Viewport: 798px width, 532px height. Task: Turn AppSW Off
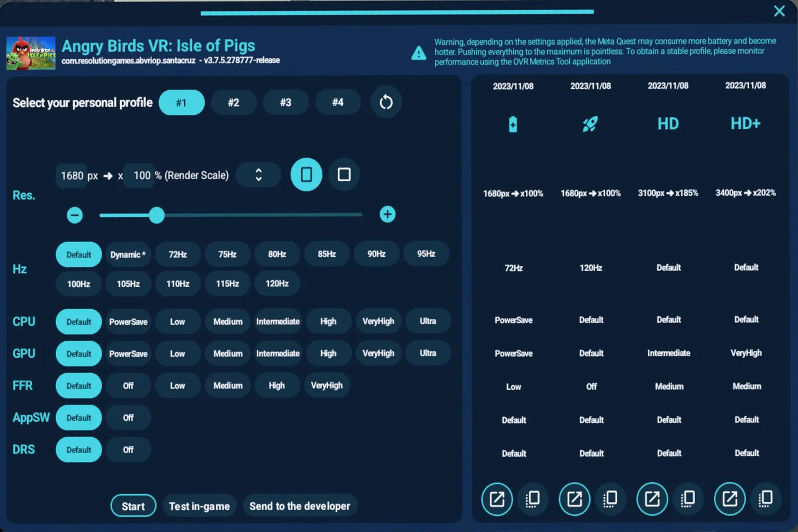(128, 417)
